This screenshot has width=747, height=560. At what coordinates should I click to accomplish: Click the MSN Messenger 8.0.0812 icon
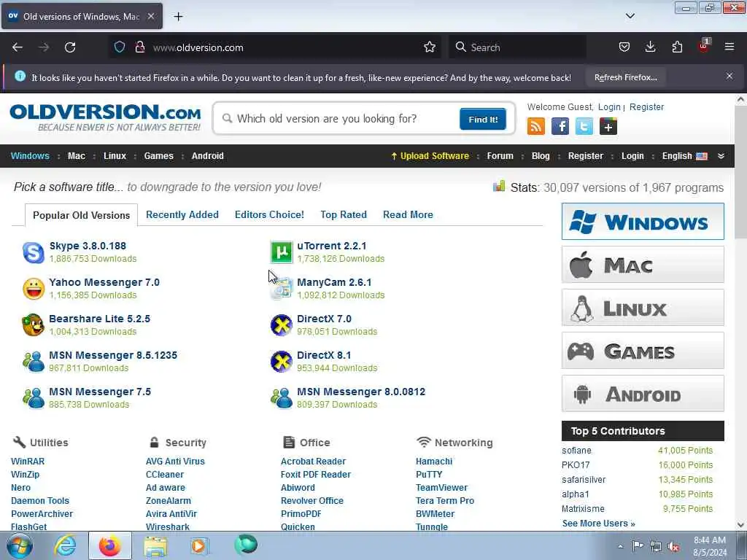281,398
